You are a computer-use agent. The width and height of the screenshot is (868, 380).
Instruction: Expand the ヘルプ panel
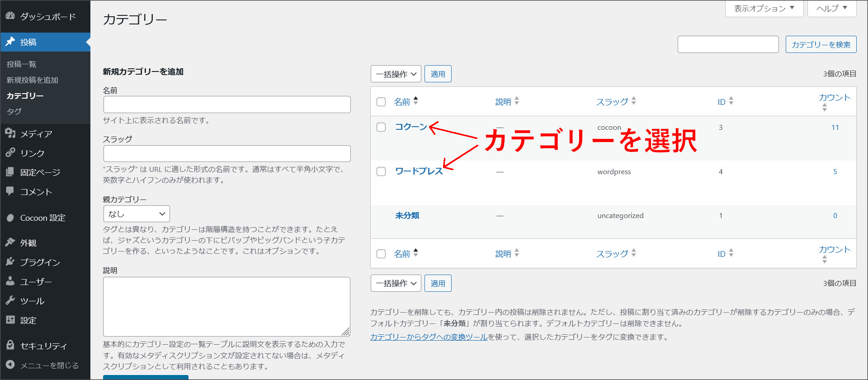click(832, 8)
